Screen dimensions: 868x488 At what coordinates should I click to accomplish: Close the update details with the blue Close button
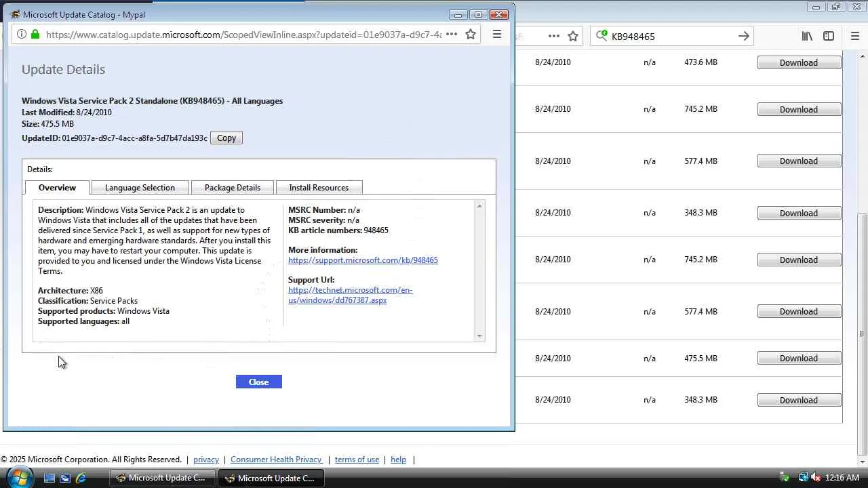[x=258, y=382]
